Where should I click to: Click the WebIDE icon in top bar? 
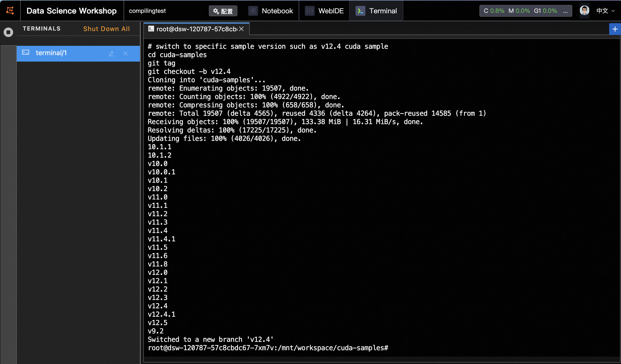coord(310,11)
